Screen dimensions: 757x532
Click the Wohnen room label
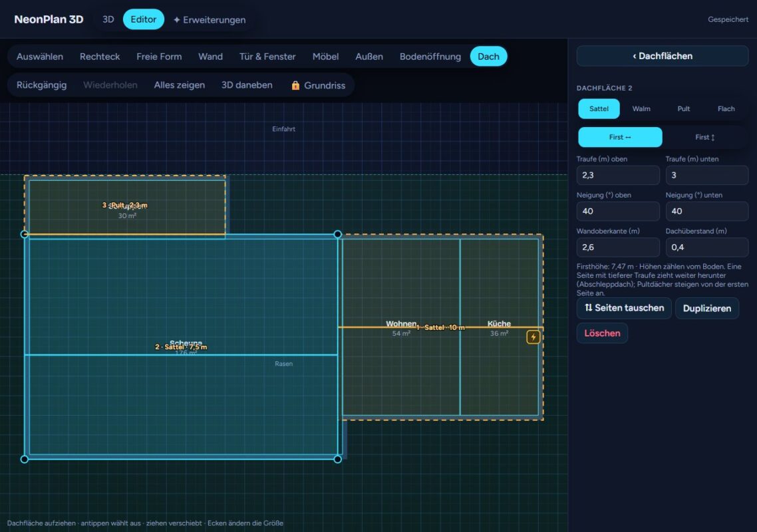click(400, 323)
